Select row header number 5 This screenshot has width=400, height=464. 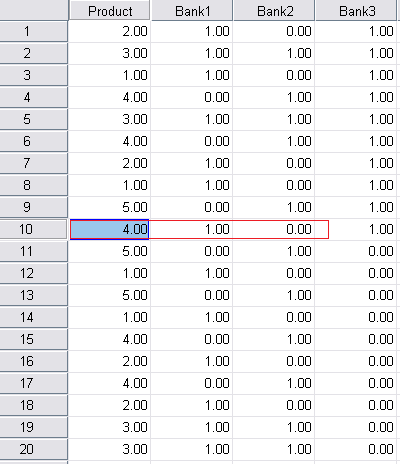coord(33,119)
